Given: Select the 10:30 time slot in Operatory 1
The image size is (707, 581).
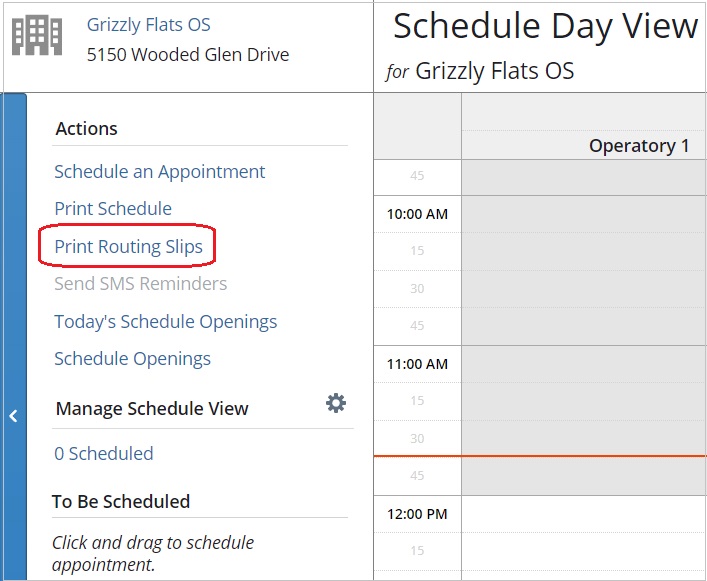Looking at the screenshot, I should pos(584,289).
